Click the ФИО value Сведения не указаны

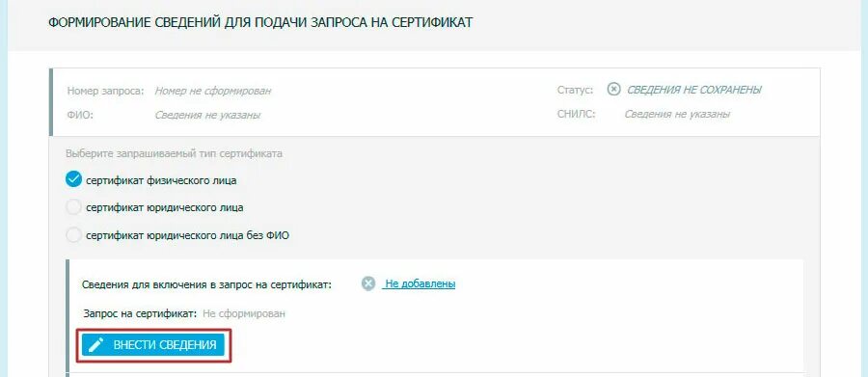(x=207, y=115)
